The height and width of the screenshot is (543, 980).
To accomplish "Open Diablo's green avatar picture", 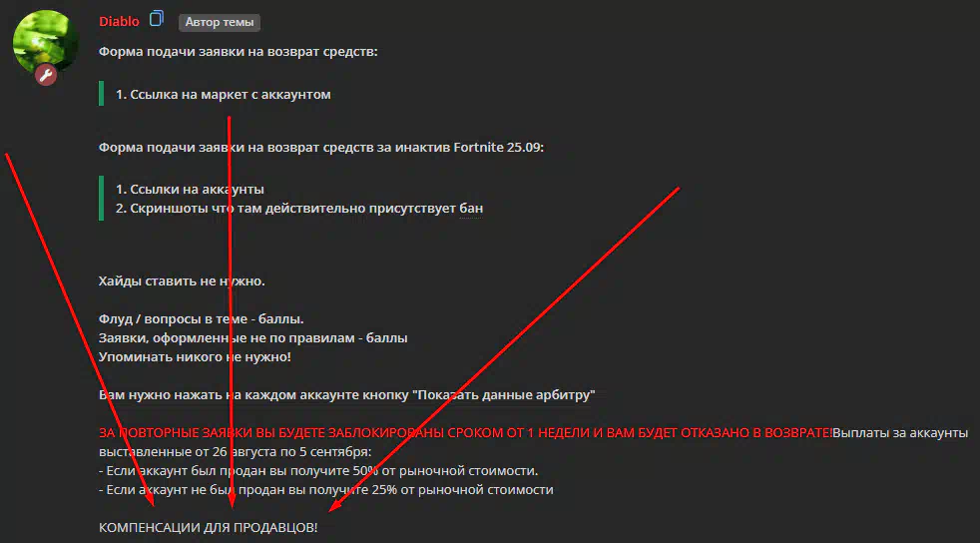I will (46, 43).
